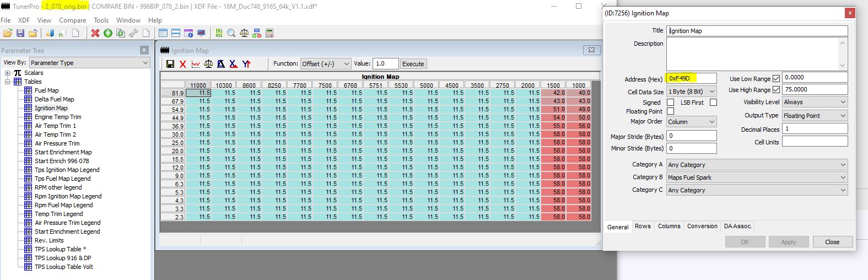Image resolution: width=868 pixels, height=280 pixels.
Task: Click the duplicate item icon beside the green plus
Action: [121, 33]
